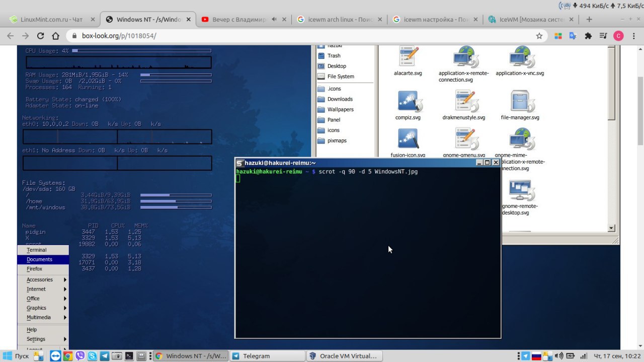
Task: Bookmark this page with the star icon
Action: (x=539, y=36)
